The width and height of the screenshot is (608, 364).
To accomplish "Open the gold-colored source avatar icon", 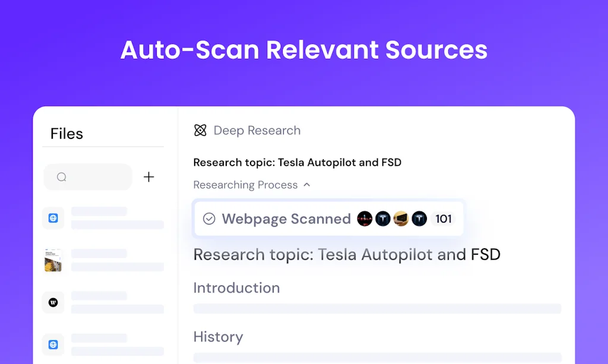I will pyautogui.click(x=401, y=219).
